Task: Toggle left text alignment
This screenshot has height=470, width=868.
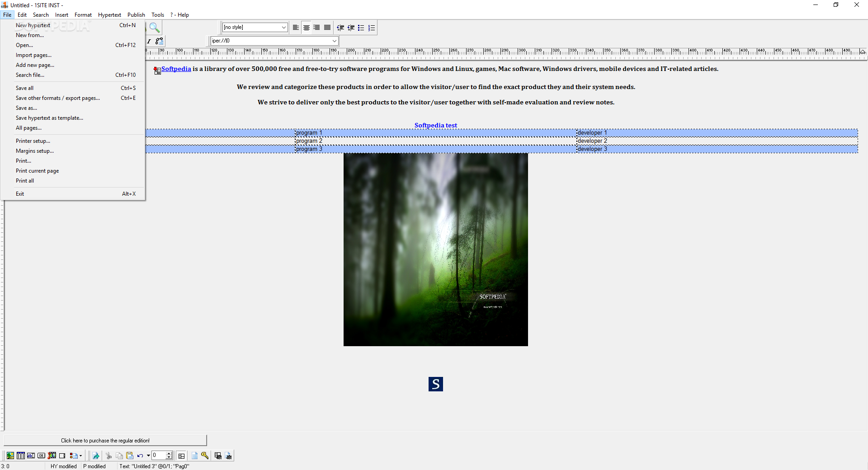Action: pyautogui.click(x=296, y=28)
